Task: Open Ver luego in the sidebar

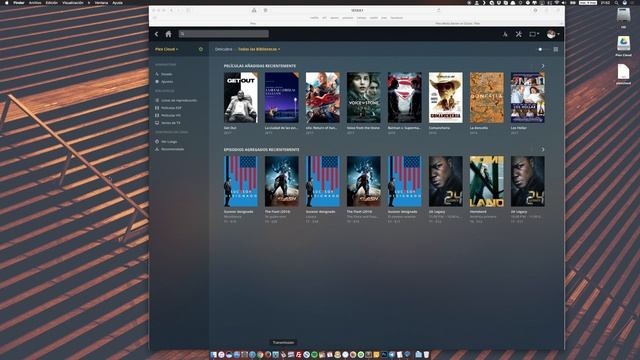Action: tap(166, 142)
